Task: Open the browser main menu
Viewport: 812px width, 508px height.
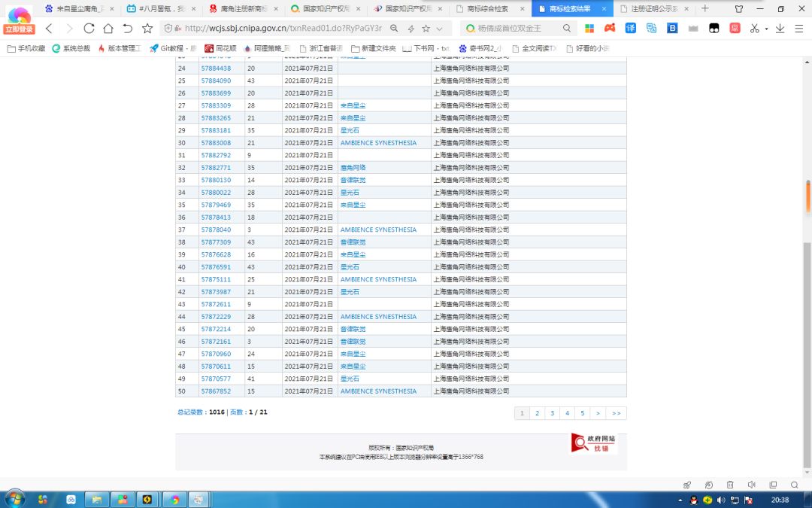Action: (799, 29)
